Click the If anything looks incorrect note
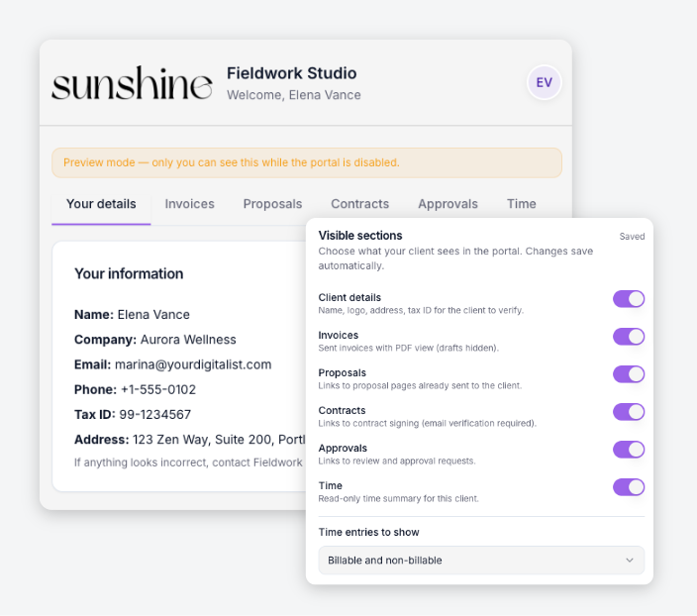 pos(188,462)
